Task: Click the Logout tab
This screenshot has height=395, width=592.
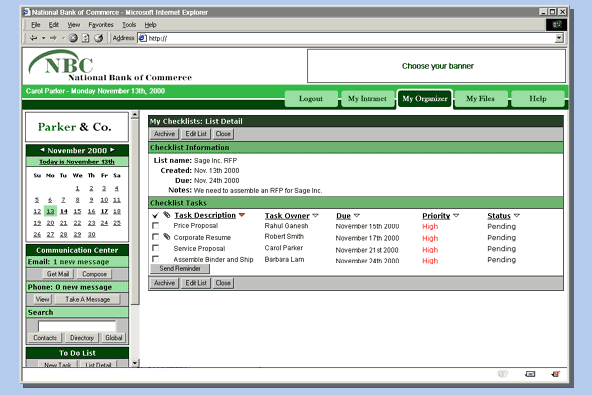Action: [311, 99]
